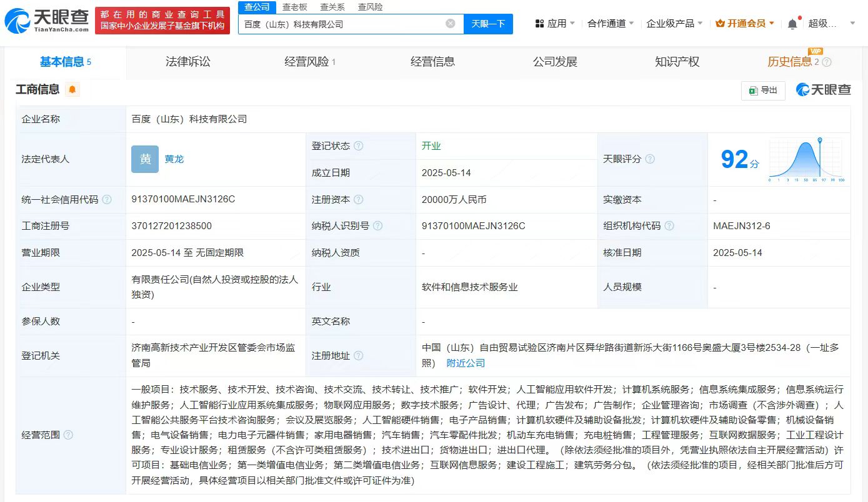
Task: Click the 软件和信息技术服务业 industry value
Action: point(470,287)
